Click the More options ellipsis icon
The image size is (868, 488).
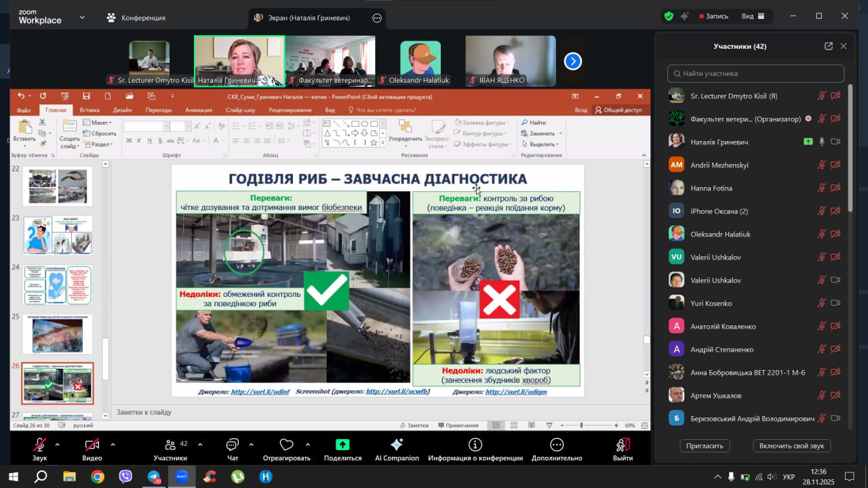557,445
